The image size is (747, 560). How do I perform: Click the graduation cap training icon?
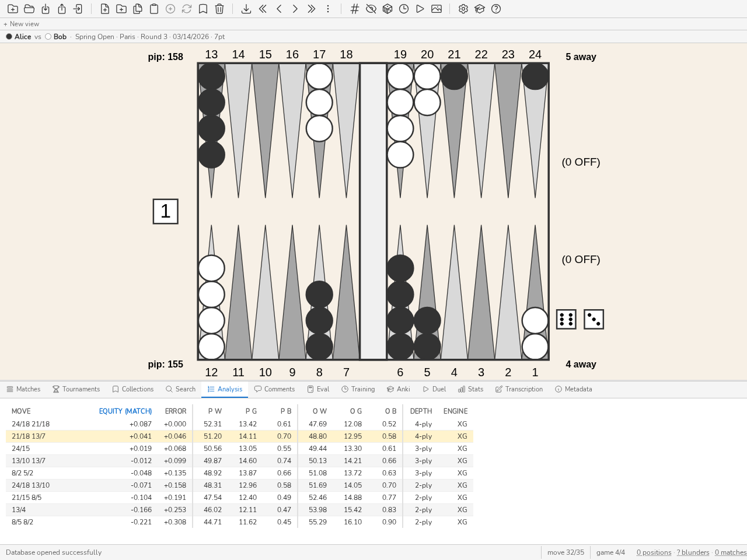coord(480,9)
